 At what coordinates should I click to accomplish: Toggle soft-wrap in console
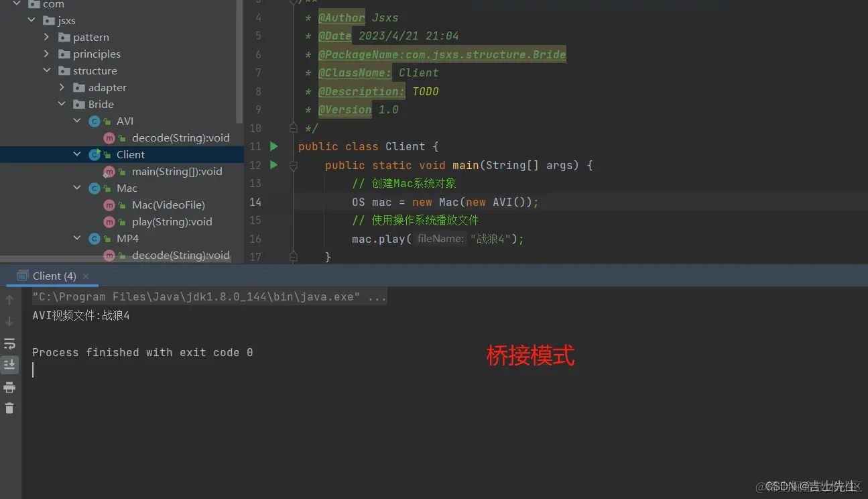[x=9, y=343]
